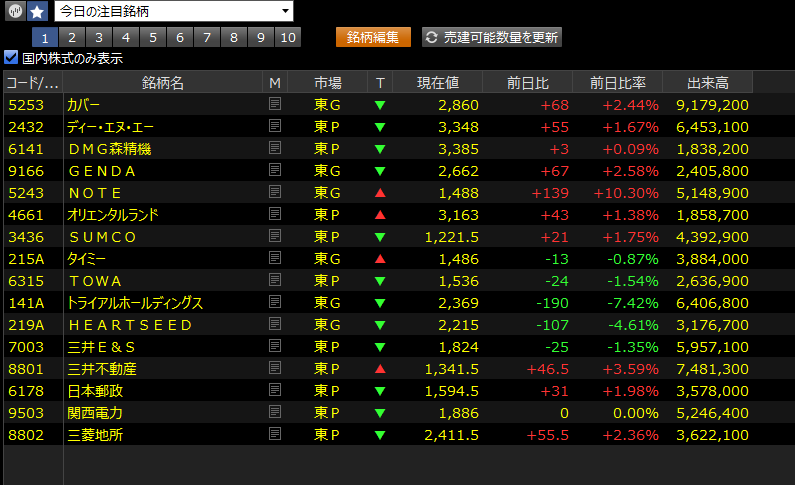Screen dimensions: 795x485
Task: Switch to page tab 6
Action: [180, 38]
